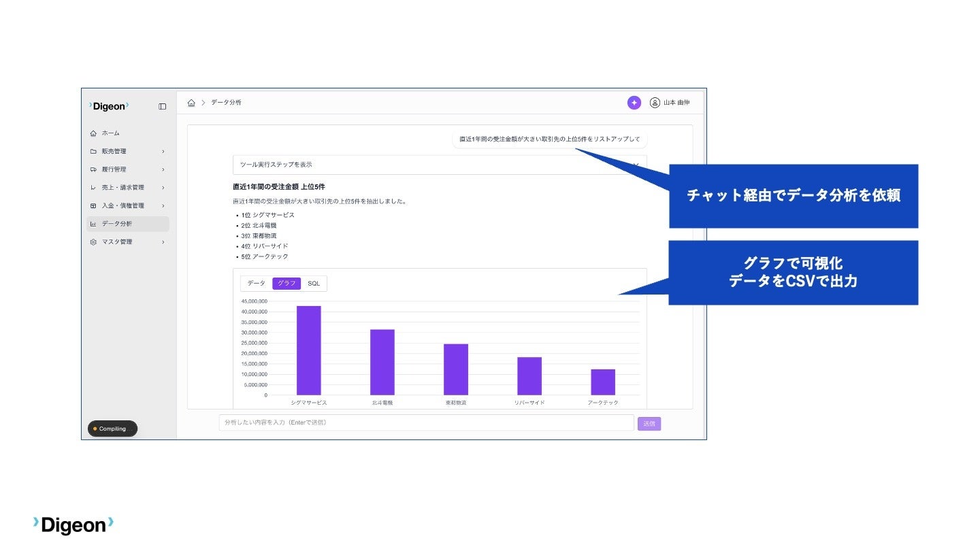The width and height of the screenshot is (980, 551).
Task: Click the リバーサイド x-axis label
Action: click(x=529, y=403)
